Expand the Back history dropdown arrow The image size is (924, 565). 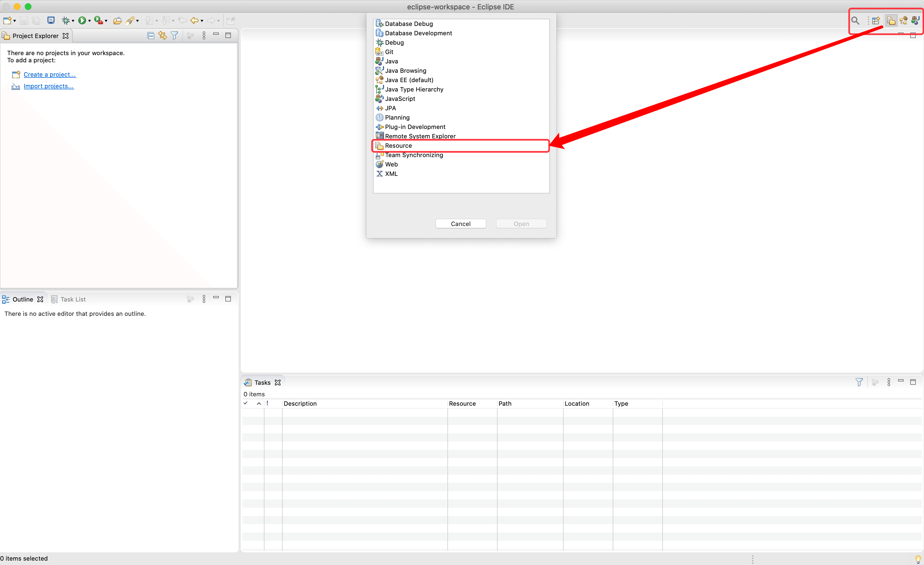[x=202, y=21]
